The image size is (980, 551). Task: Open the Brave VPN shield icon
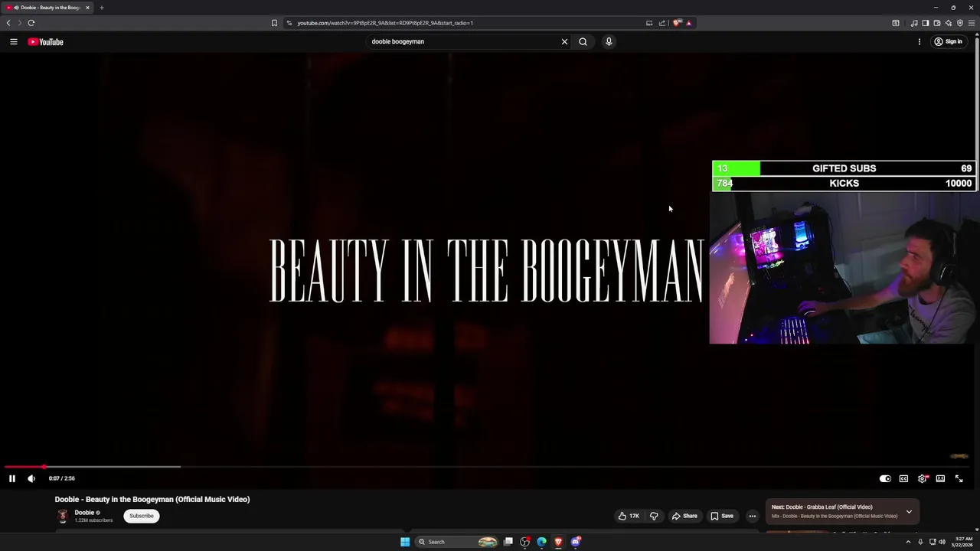pos(960,23)
